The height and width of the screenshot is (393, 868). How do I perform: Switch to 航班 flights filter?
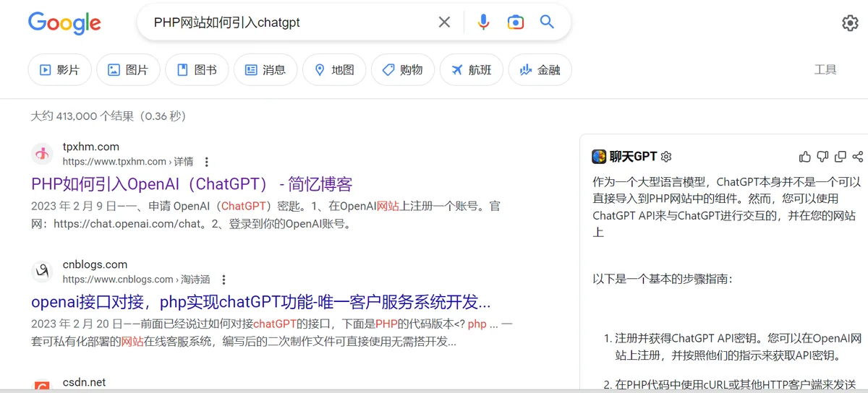472,70
